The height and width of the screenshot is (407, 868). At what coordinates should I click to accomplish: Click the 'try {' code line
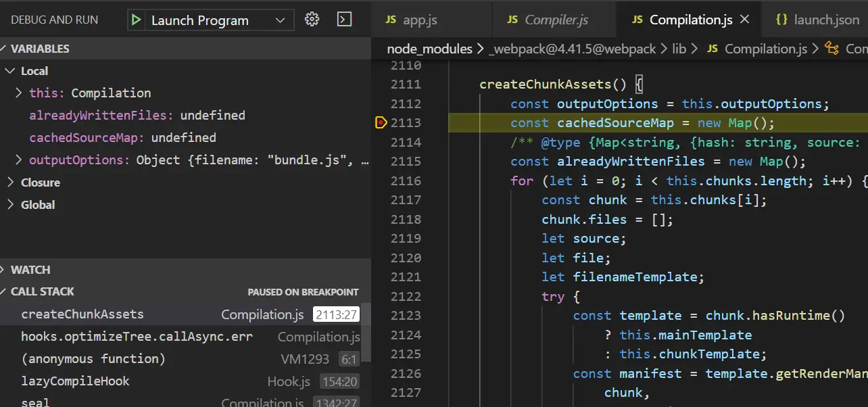[x=560, y=297]
